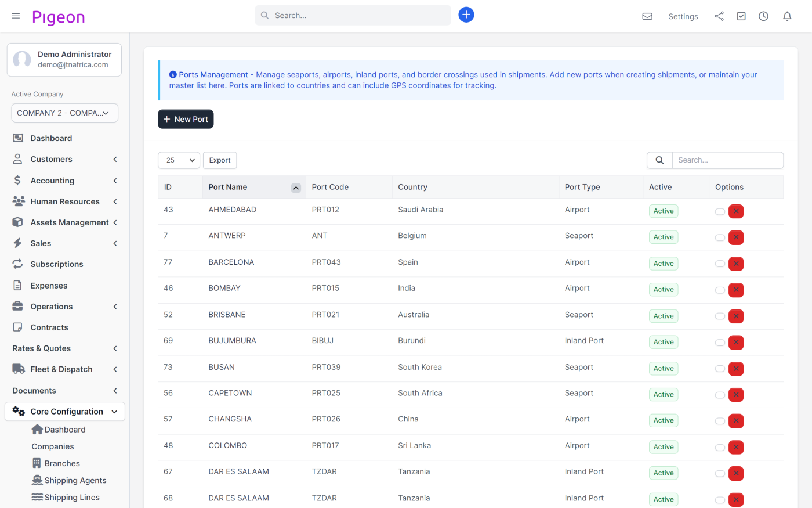Click the Operations briefcase icon
Screen dimensions: 812x508
18,307
